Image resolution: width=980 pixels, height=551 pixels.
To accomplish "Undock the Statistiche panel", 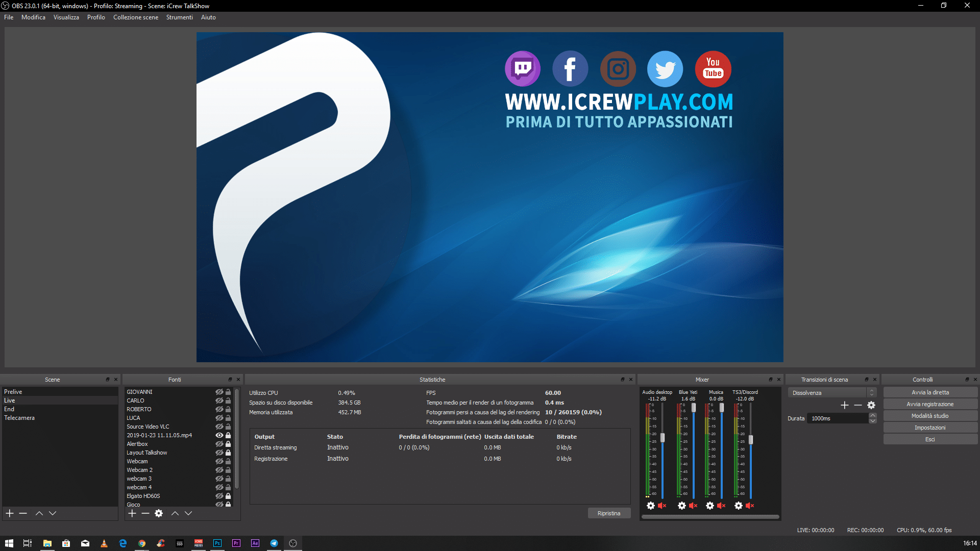I will [623, 380].
